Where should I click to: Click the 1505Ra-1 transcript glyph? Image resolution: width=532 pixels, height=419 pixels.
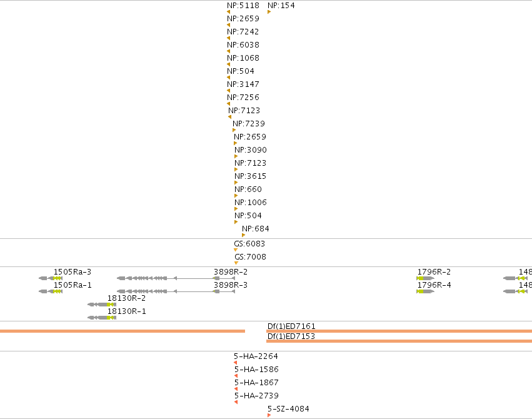51,291
